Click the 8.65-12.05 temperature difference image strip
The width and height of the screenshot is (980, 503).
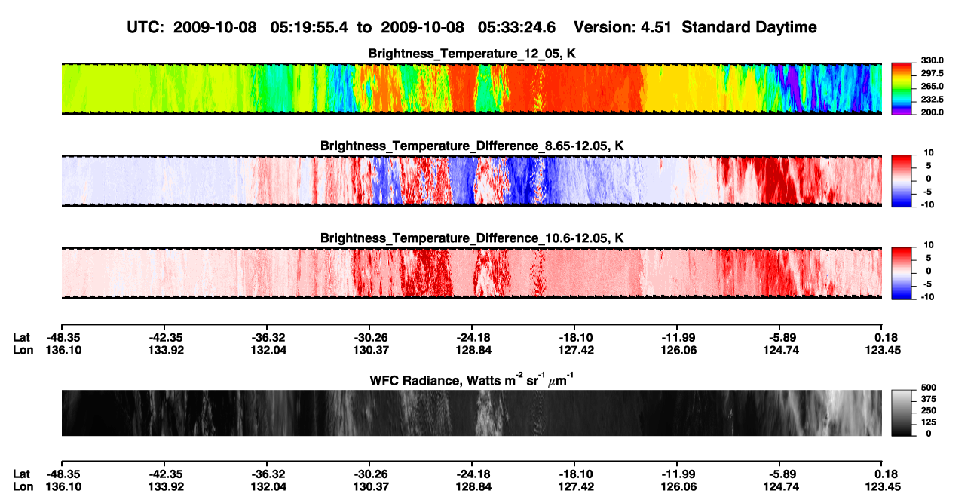coord(471,181)
